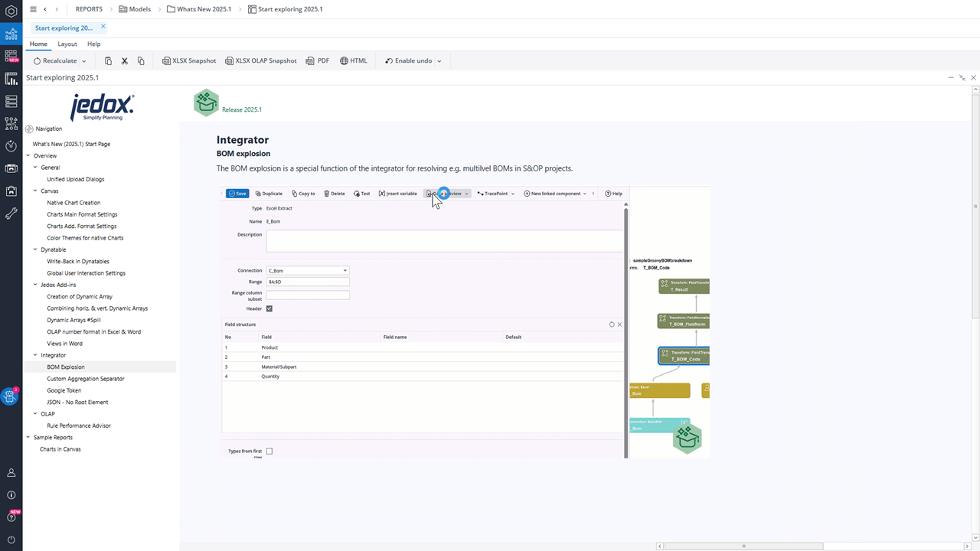Open the user profile icon
The height and width of the screenshot is (551, 980).
[11, 473]
